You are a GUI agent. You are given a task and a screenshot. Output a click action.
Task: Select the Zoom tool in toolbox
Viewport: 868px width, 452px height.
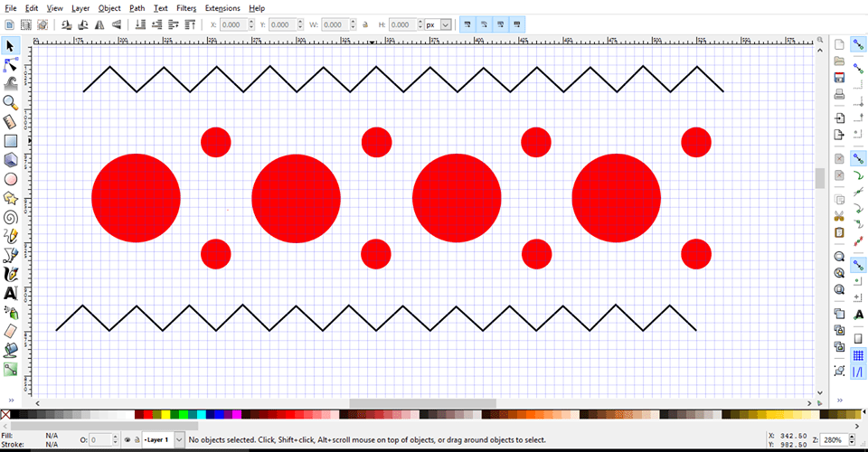pyautogui.click(x=10, y=102)
